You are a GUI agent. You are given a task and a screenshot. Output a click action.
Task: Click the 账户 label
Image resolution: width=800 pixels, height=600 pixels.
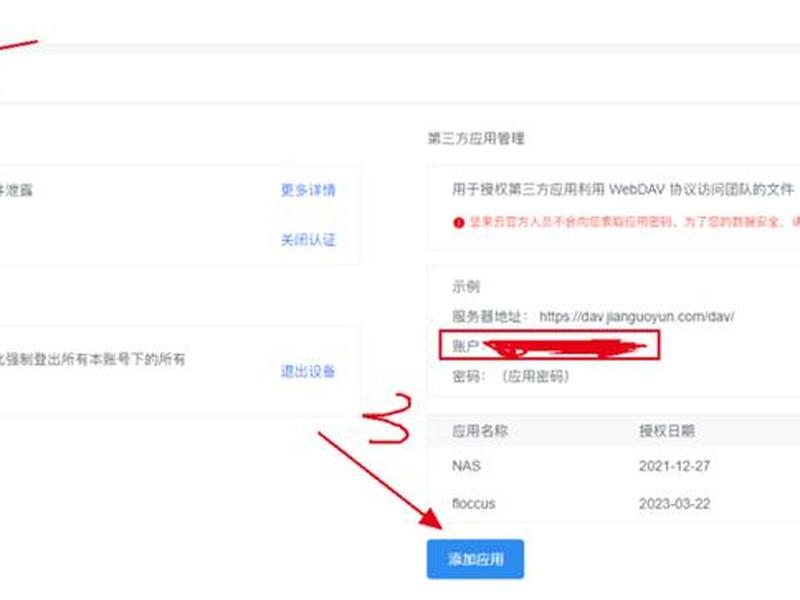click(x=465, y=346)
